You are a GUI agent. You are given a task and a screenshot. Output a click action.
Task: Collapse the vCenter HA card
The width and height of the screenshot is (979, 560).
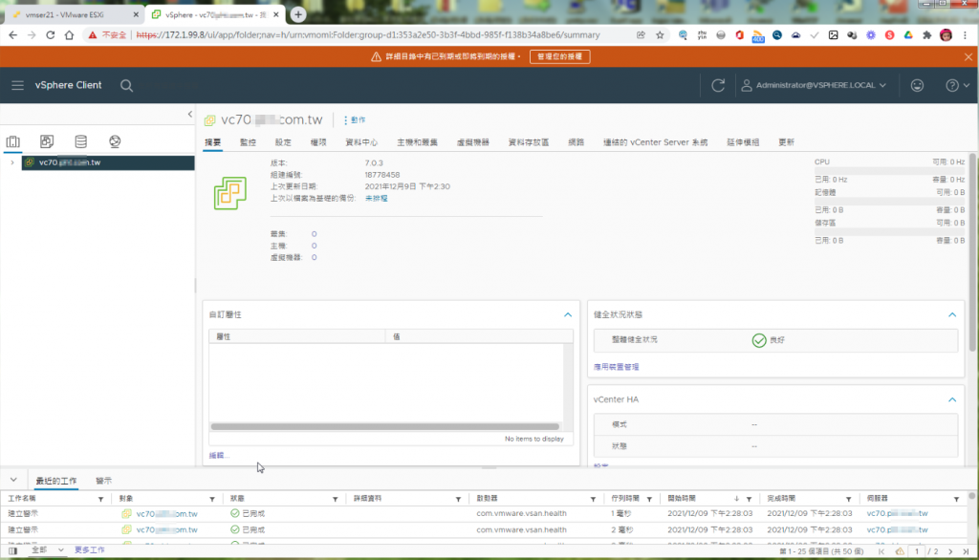[x=952, y=399]
